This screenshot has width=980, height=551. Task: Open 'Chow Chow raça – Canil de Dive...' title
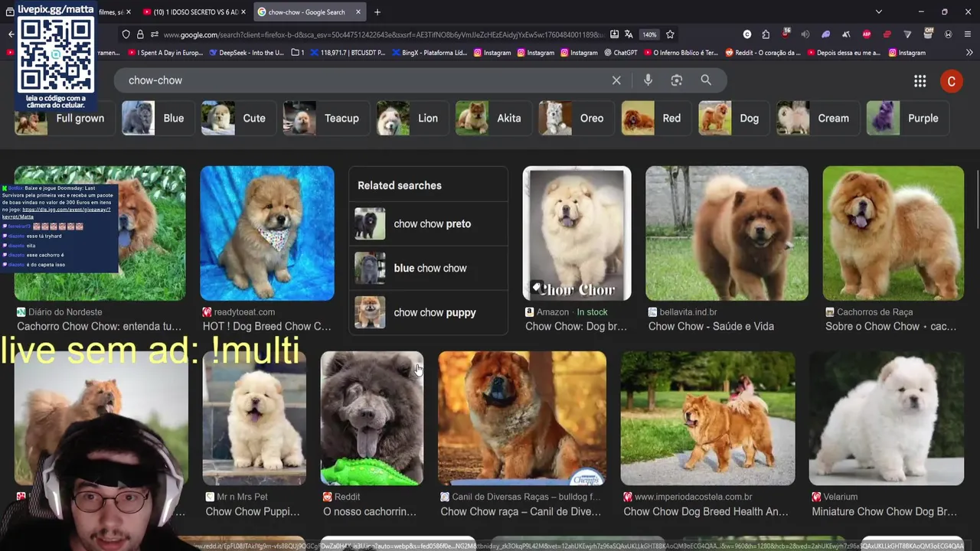point(521,511)
